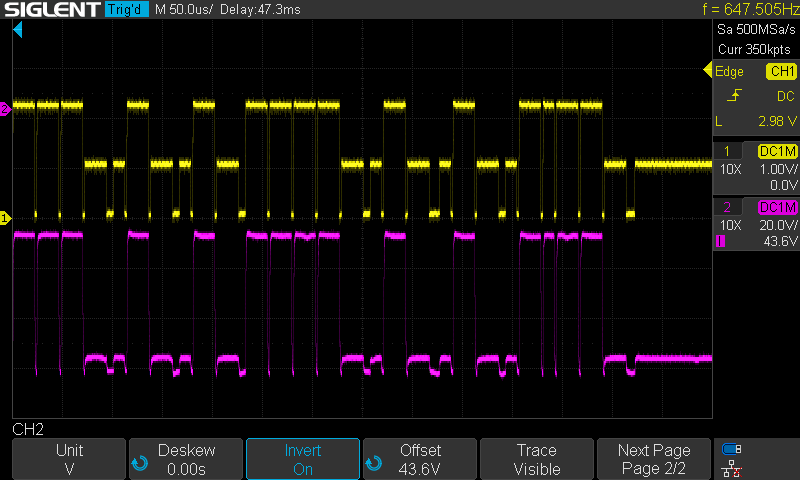Click channel 1 10X probe label
This screenshot has height=480, width=800.
click(730, 169)
